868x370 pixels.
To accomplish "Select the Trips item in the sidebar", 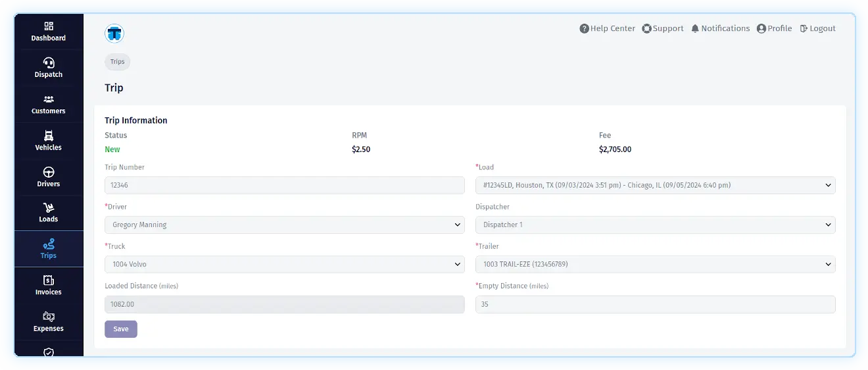I will click(49, 249).
